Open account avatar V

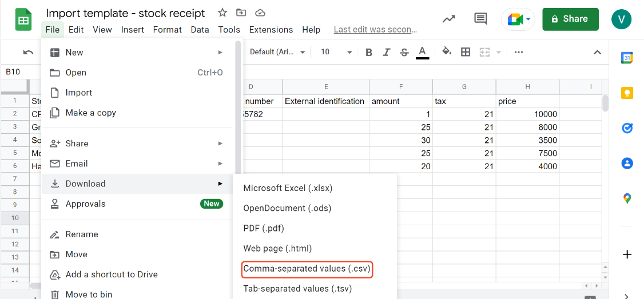[x=621, y=19]
